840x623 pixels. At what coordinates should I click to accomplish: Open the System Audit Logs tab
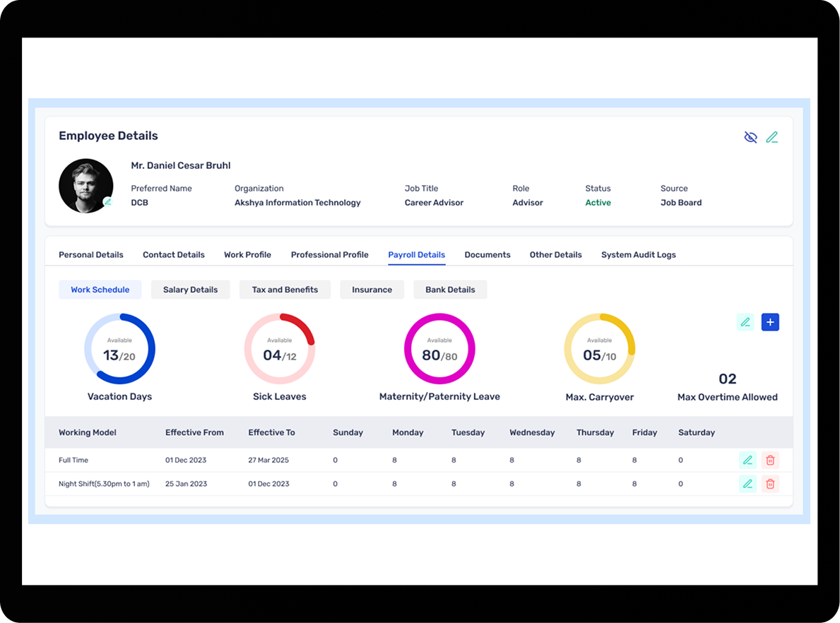[x=638, y=255]
